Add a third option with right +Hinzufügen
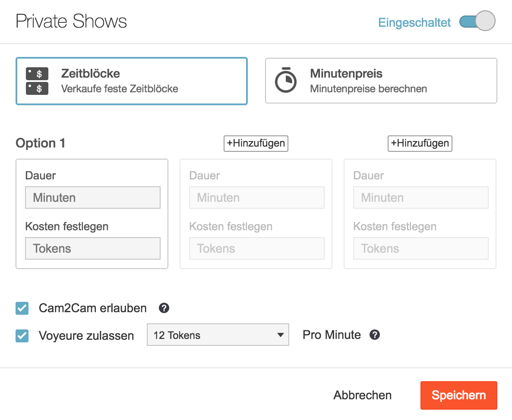 (420, 144)
